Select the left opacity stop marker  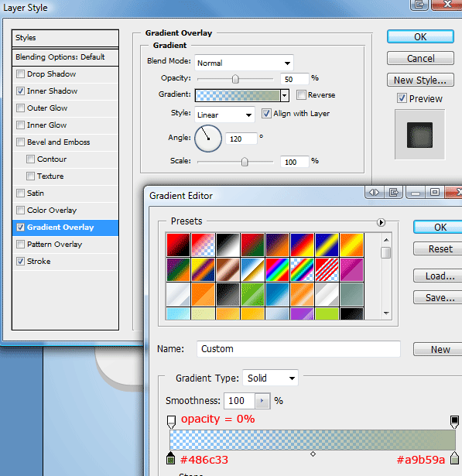pos(171,422)
